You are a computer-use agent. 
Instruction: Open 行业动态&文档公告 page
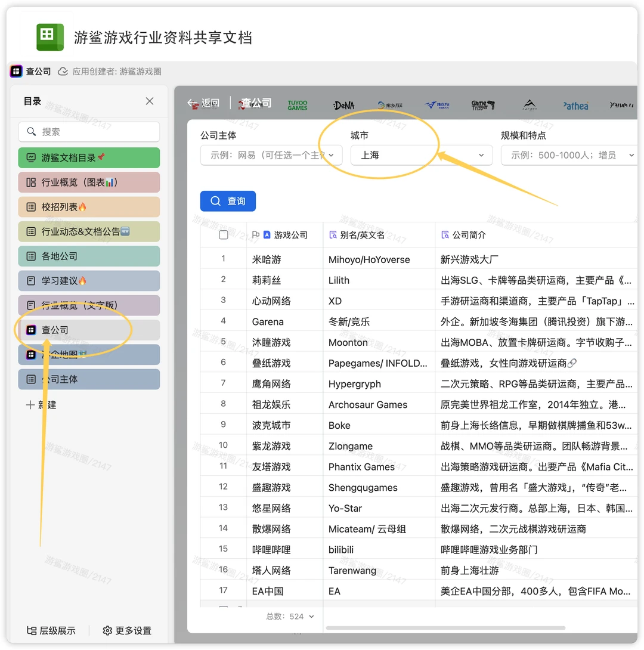[x=89, y=232]
